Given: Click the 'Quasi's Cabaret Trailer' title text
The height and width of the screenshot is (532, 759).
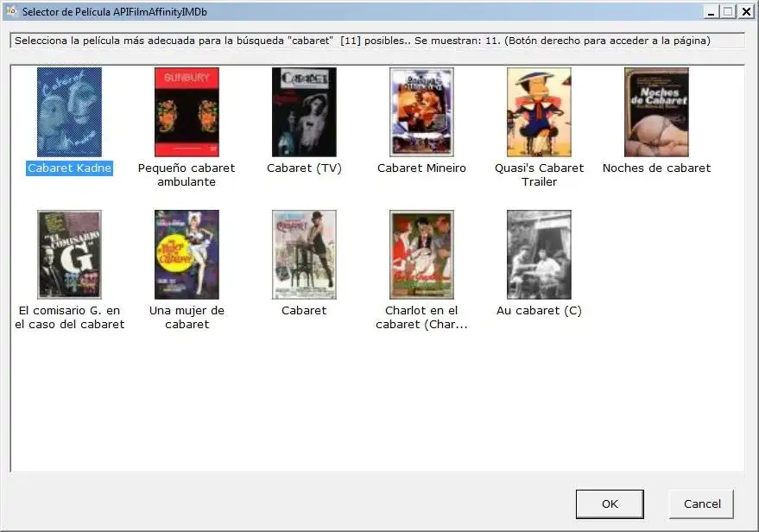Looking at the screenshot, I should click(x=539, y=174).
